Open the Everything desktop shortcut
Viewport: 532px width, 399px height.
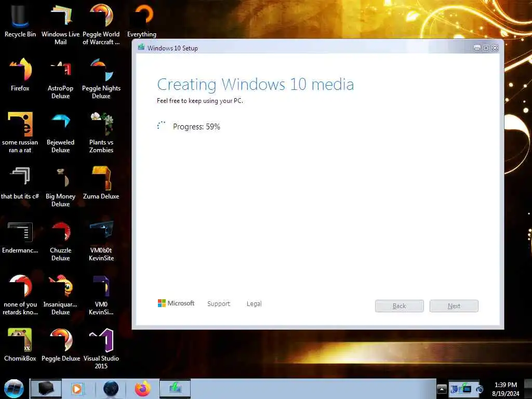coord(142,20)
